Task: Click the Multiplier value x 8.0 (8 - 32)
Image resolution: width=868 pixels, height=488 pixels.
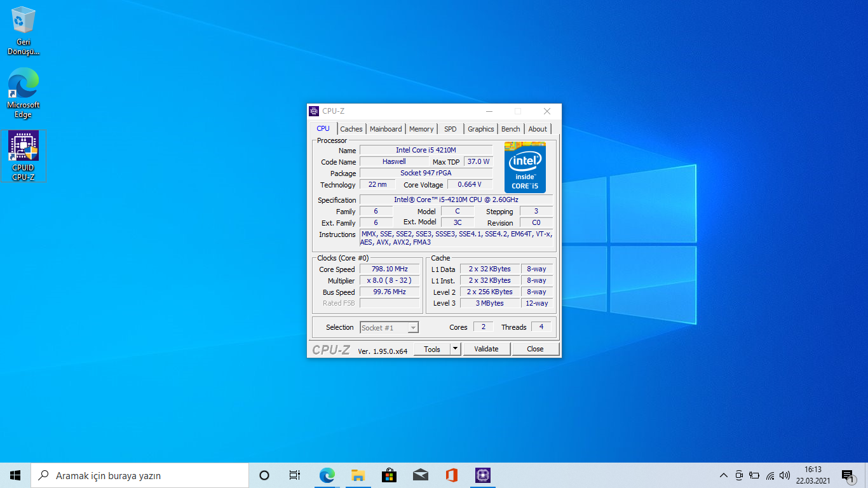Action: click(390, 280)
